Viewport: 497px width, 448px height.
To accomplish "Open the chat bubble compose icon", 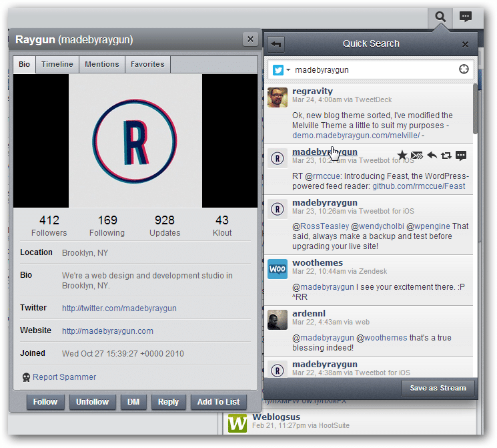I will point(466,17).
